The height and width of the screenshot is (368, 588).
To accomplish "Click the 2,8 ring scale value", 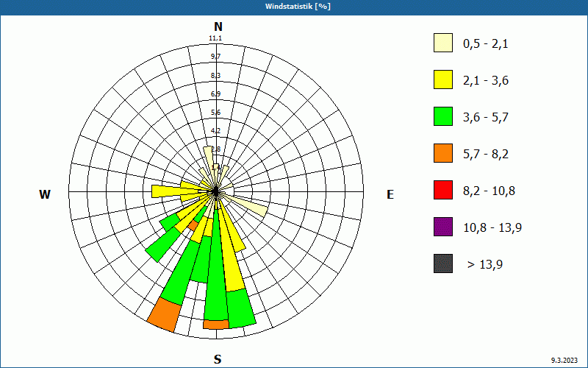I will [216, 149].
